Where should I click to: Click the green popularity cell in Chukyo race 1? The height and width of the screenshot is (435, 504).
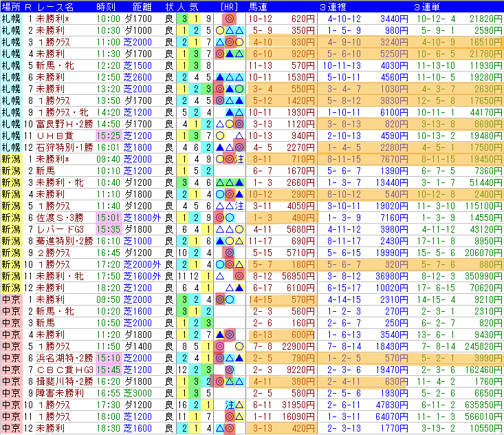click(x=184, y=299)
